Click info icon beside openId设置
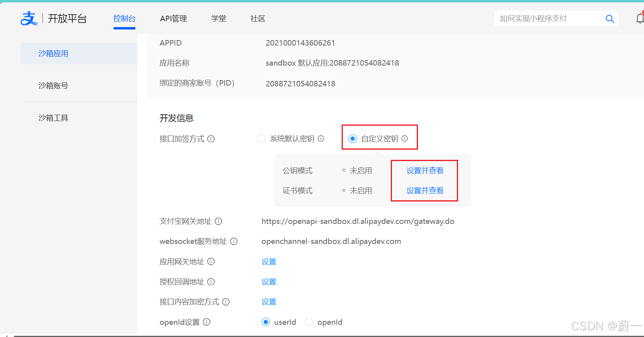Screen dimensions: 644x337 pos(207,322)
